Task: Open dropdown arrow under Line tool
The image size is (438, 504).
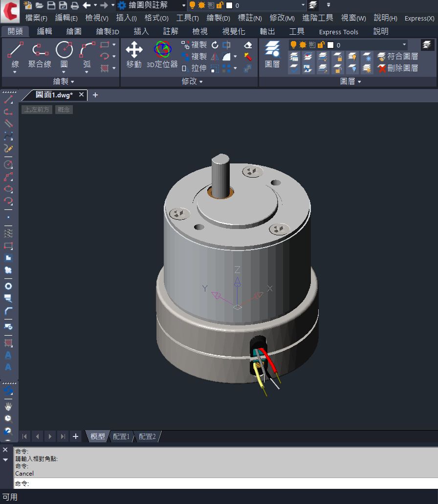Action: pyautogui.click(x=15, y=72)
